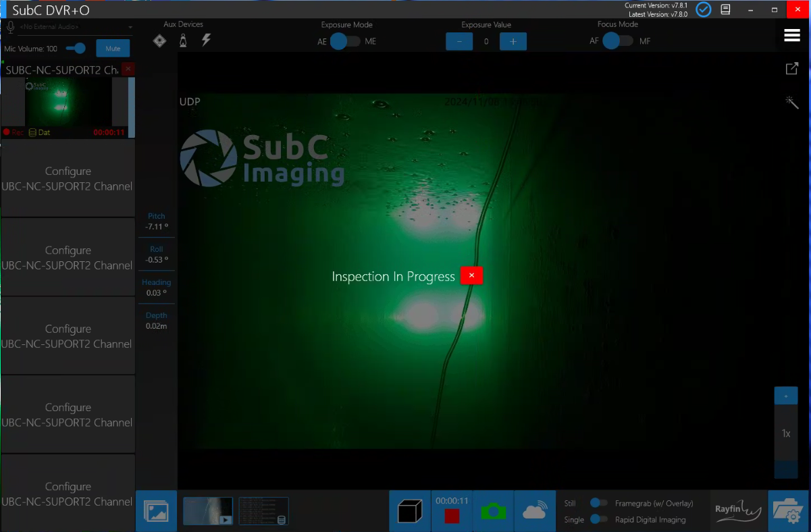Viewport: 811px width, 532px height.
Task: Toggle Single to Rapid Digital Imaging
Action: click(x=598, y=519)
